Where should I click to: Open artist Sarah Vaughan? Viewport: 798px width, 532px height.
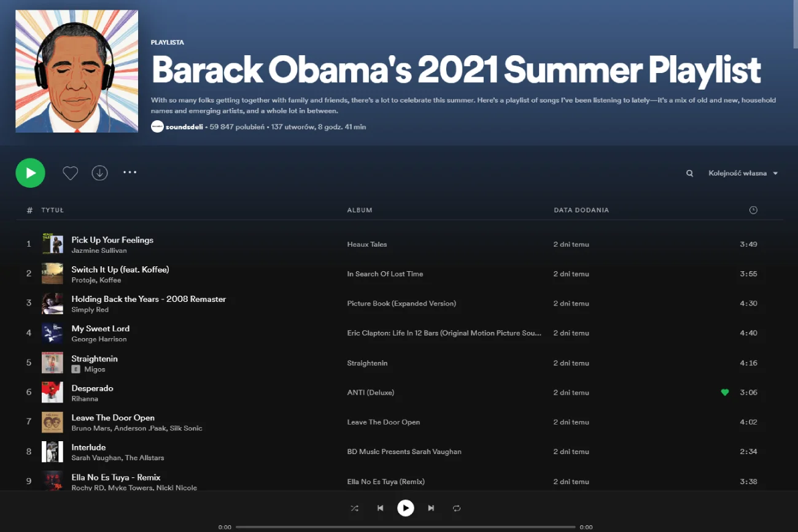(96, 458)
